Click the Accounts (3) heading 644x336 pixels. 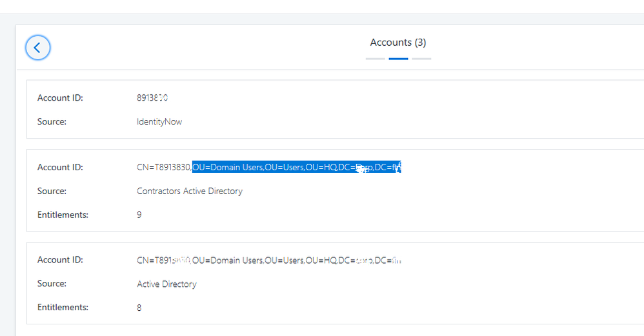(397, 43)
